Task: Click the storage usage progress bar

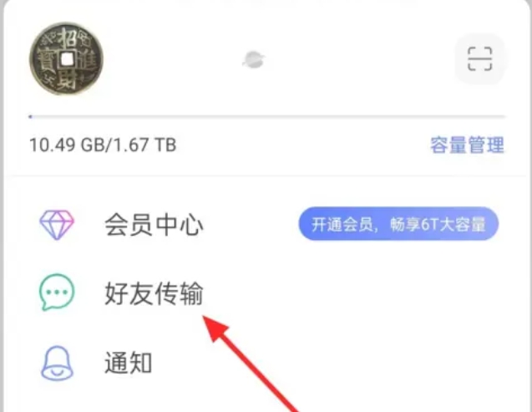Action: pos(267,117)
